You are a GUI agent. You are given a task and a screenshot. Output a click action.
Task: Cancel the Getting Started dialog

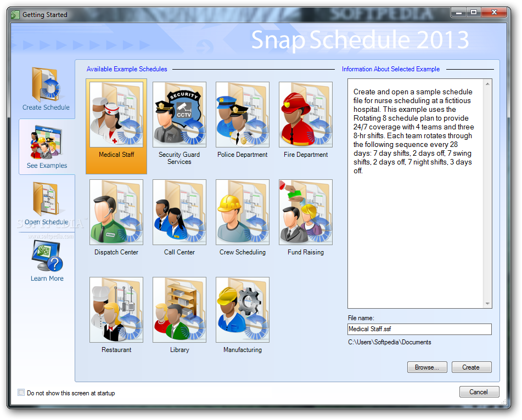point(479,391)
